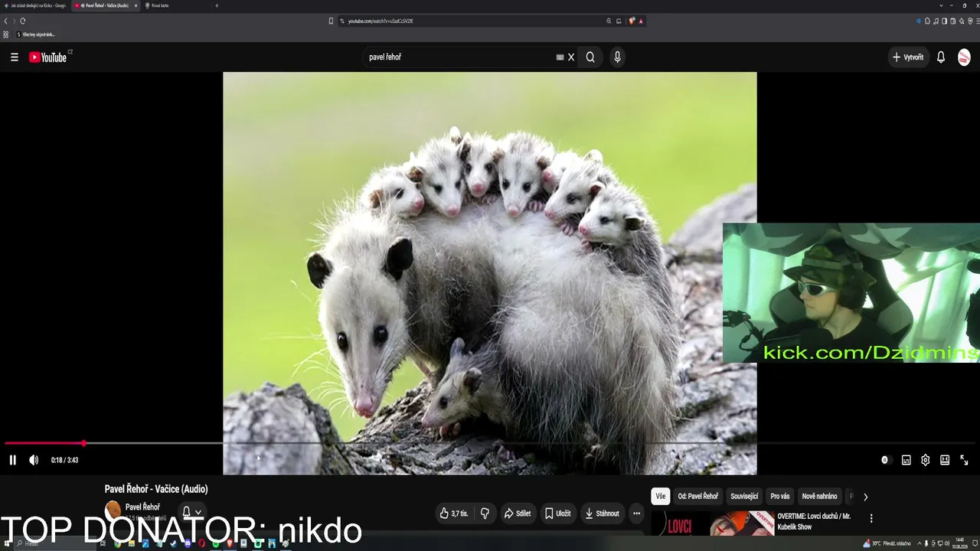Go forward in browser history
The height and width of the screenshot is (551, 980).
click(14, 21)
